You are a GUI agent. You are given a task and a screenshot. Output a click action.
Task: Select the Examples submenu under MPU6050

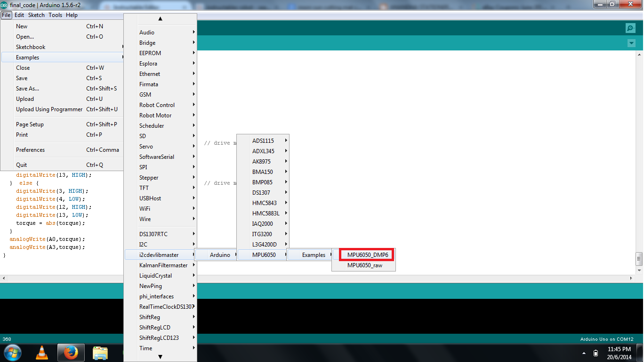(310, 255)
